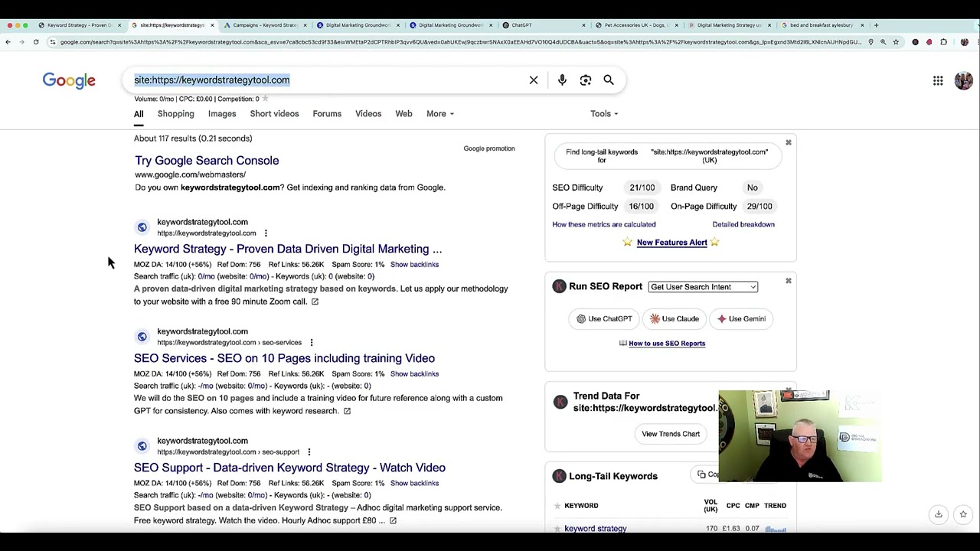
Task: Switch to the Images tab
Action: coord(222,113)
